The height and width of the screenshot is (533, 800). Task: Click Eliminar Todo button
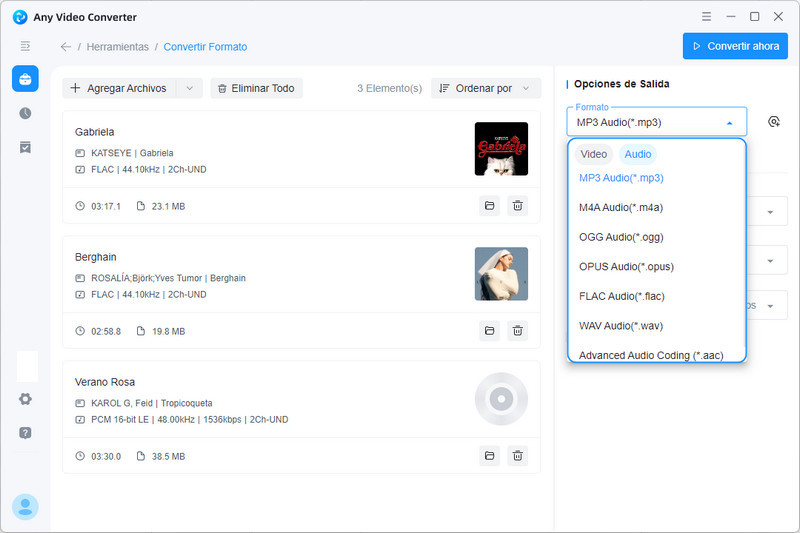tap(257, 88)
